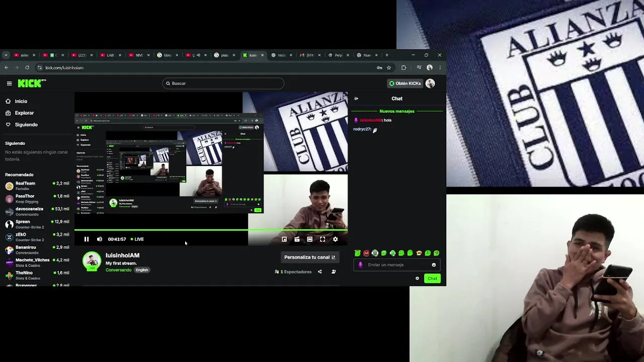Open the Chrome three-dot menu
Screen dimensions: 644x362
[440, 67]
